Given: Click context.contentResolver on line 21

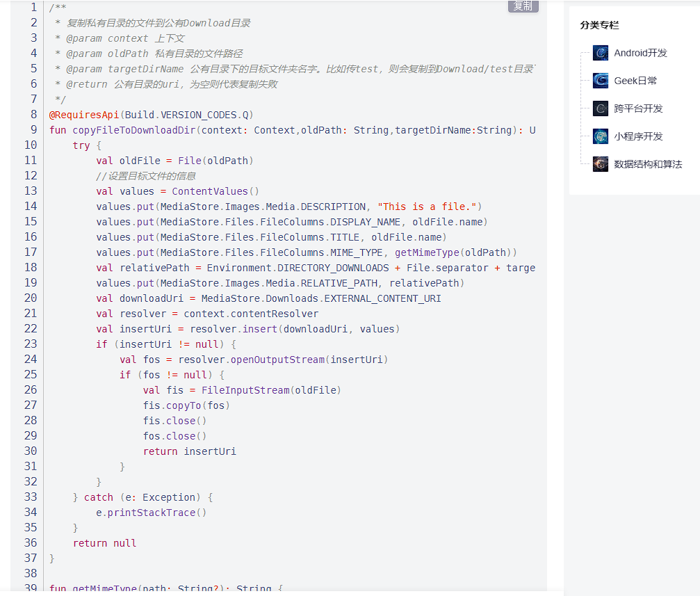Looking at the screenshot, I should point(251,314).
